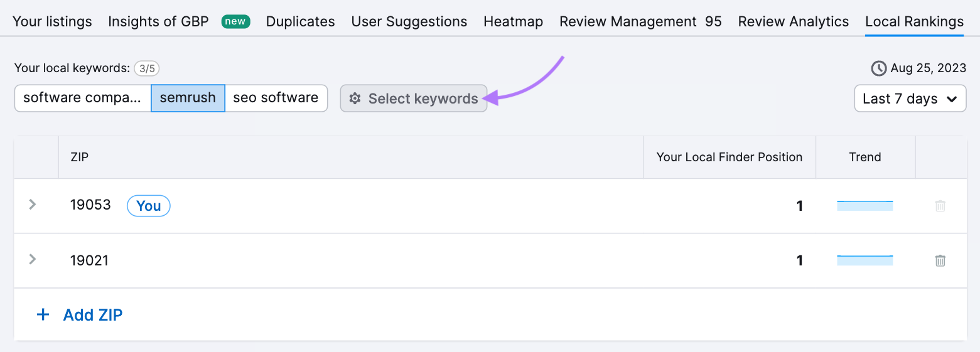Click the clock icon beside Aug 25, 2023
Viewport: 980px width, 352px height.
[879, 68]
